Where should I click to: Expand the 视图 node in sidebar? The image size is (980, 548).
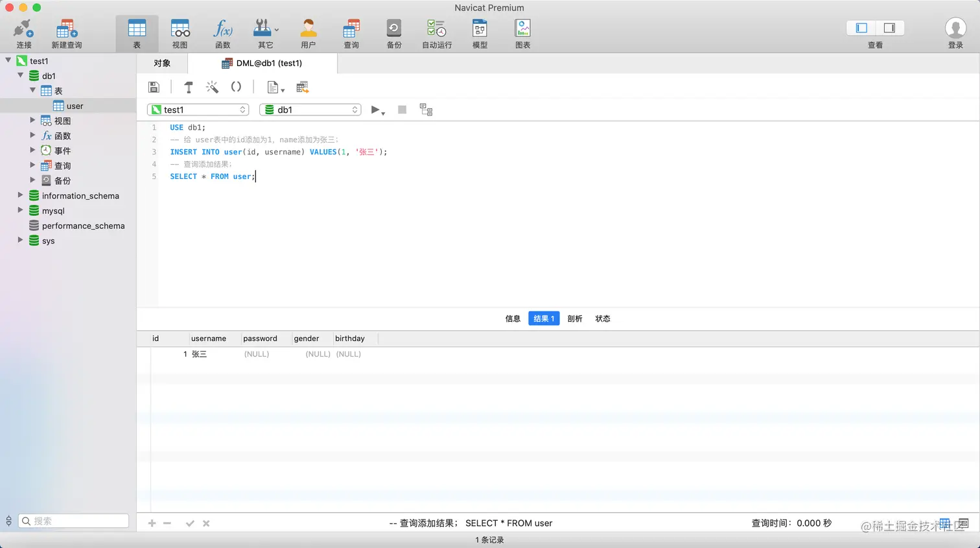(32, 120)
